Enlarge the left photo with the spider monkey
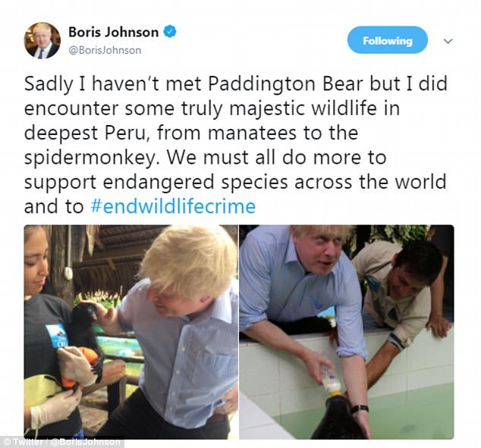Image resolution: width=481 pixels, height=448 pixels. pos(131,332)
